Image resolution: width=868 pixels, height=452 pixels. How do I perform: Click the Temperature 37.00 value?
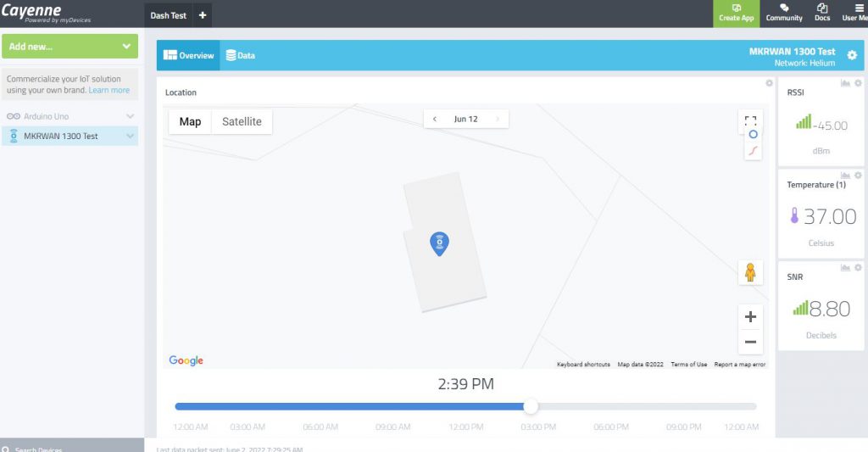[x=830, y=216]
